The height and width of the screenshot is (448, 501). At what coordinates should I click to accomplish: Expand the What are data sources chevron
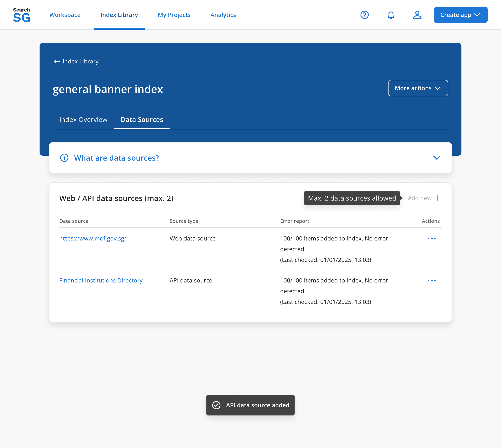pyautogui.click(x=437, y=158)
